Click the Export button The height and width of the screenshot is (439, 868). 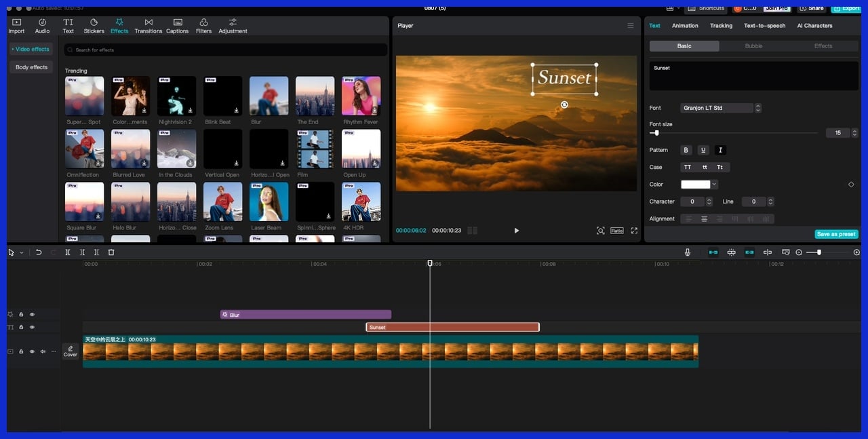coord(846,8)
